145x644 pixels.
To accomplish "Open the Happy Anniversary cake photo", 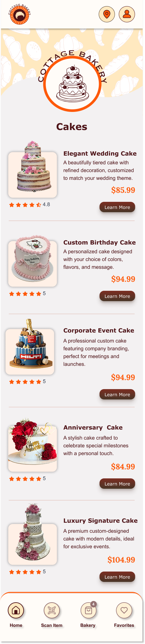I will point(33,445).
